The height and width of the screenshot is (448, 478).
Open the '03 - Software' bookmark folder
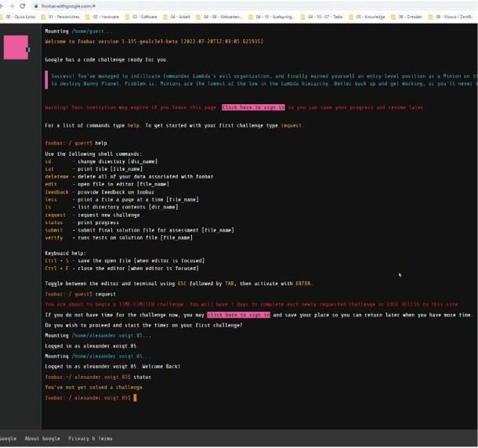(x=141, y=17)
